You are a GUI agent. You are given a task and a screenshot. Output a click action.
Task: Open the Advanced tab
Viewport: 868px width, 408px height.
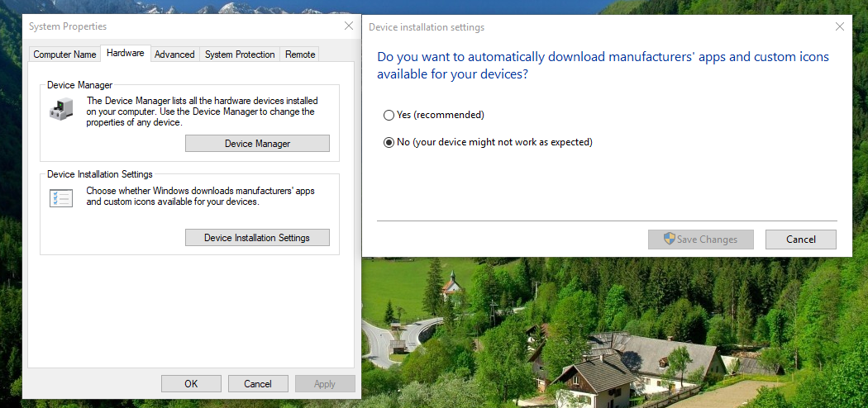pyautogui.click(x=174, y=55)
